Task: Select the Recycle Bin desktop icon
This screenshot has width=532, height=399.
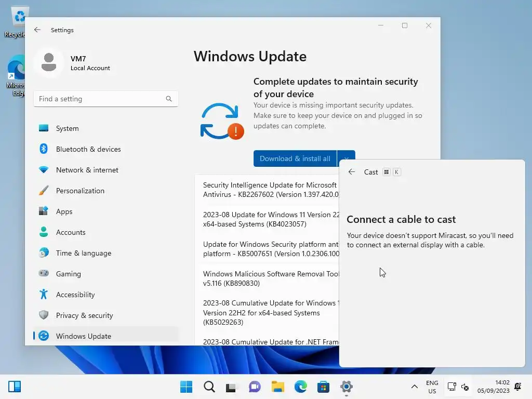Action: coord(15,22)
